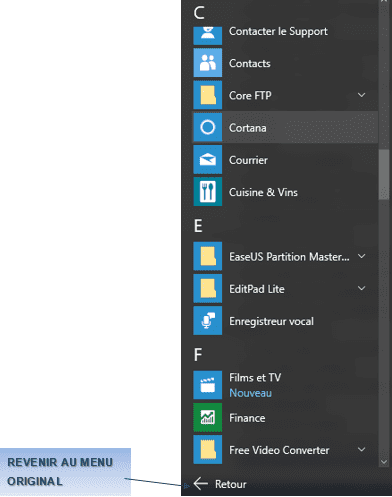Click the Core FTP folder icon
392x497 pixels.
coord(208,95)
